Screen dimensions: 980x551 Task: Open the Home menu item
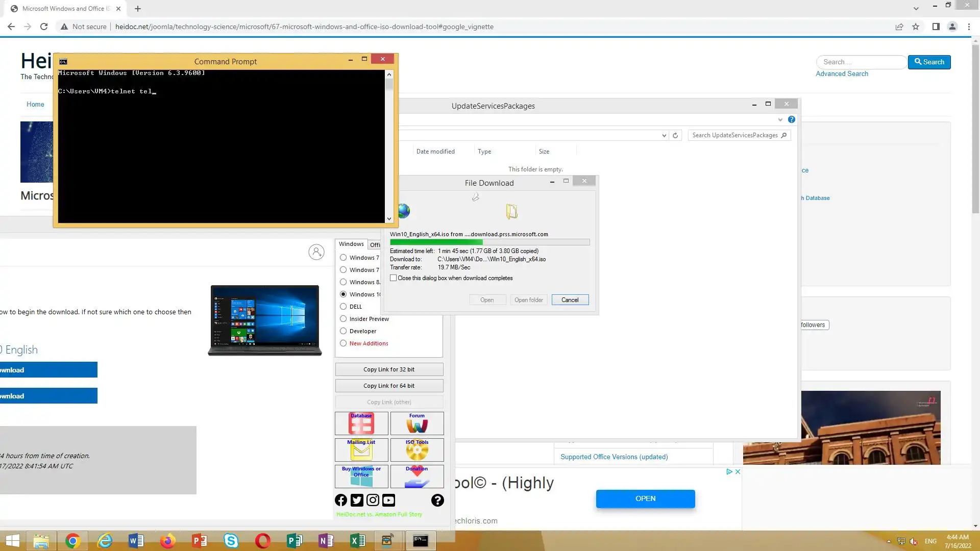pyautogui.click(x=35, y=104)
